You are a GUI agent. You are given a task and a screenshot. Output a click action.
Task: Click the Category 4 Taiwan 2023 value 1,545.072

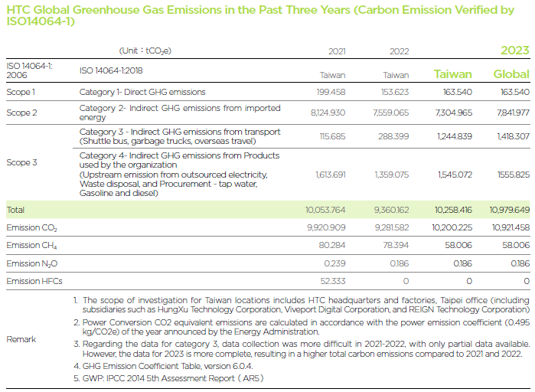click(455, 175)
